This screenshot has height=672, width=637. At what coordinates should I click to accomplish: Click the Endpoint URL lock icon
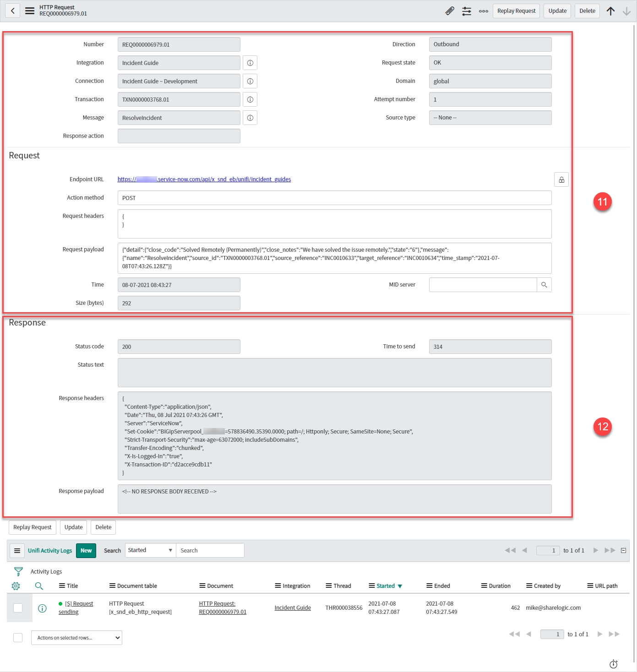(561, 179)
